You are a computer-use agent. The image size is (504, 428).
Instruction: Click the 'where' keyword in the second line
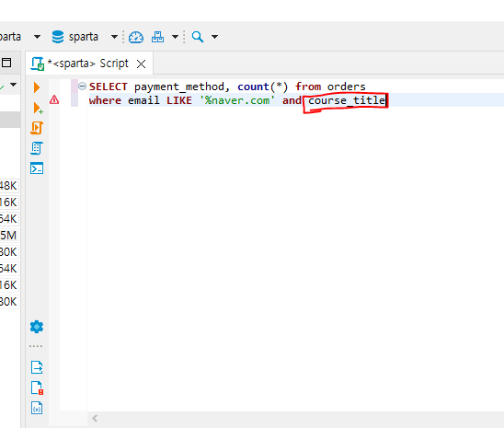click(105, 100)
